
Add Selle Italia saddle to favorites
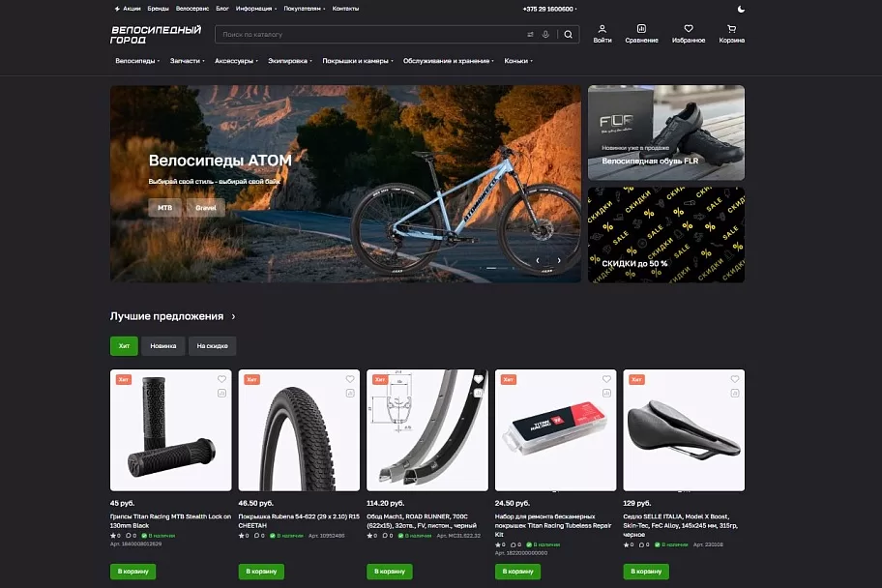735,379
